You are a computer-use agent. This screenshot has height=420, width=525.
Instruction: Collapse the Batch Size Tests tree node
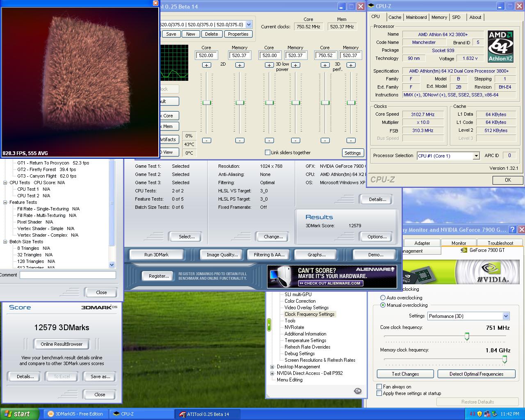[5, 242]
